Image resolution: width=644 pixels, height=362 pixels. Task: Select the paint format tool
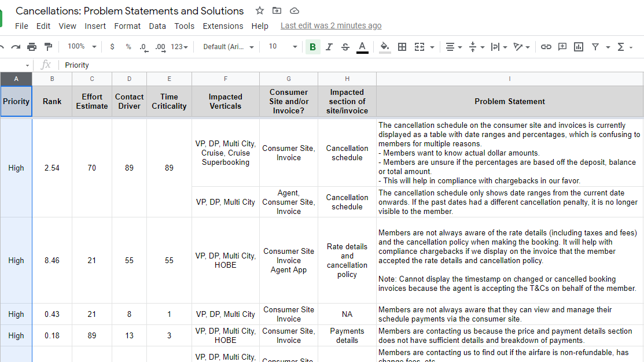[x=48, y=47]
